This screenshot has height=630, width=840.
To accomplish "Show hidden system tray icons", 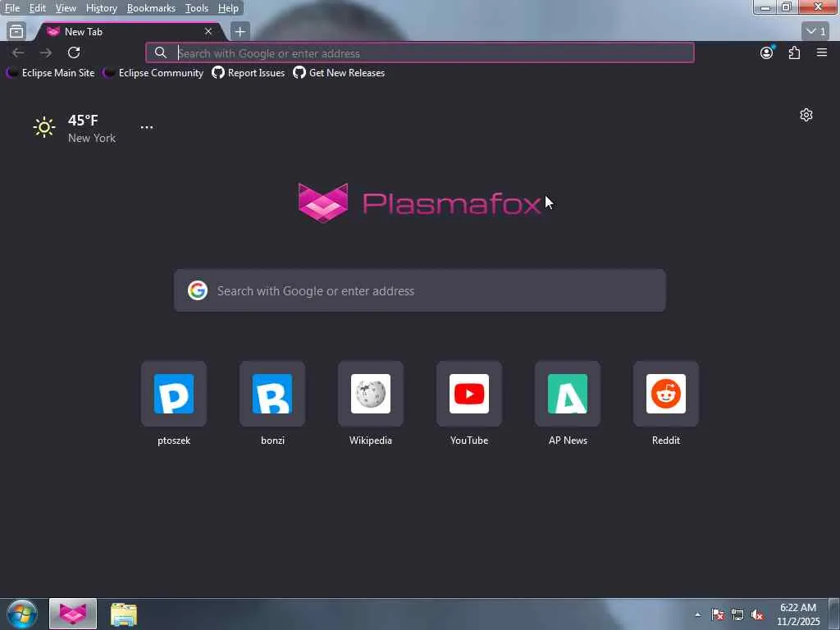I will [697, 614].
